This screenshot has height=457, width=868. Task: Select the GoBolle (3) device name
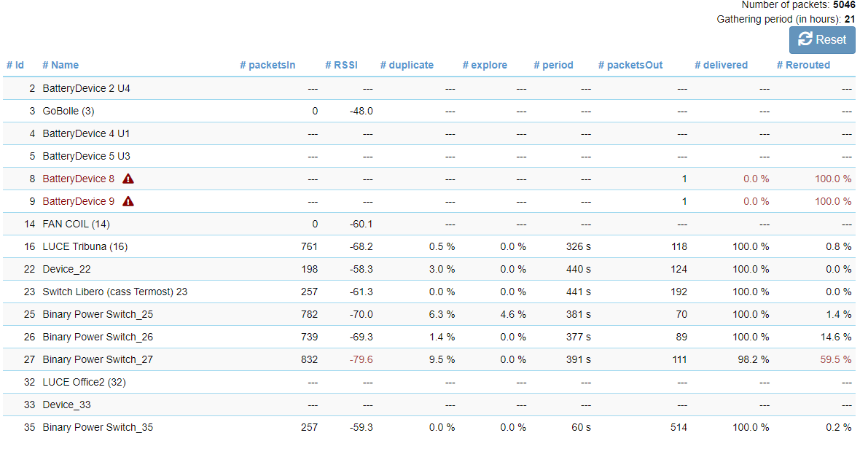(69, 111)
